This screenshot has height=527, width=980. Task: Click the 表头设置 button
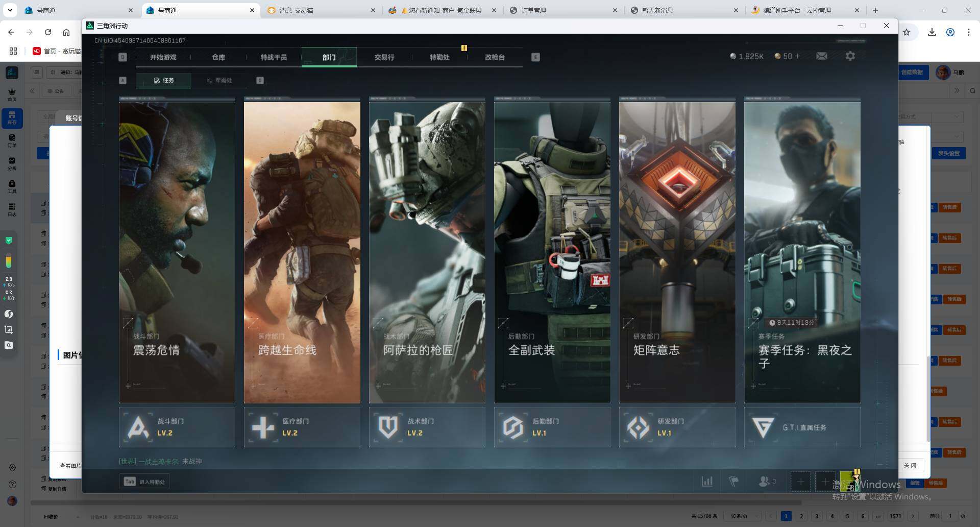[949, 153]
